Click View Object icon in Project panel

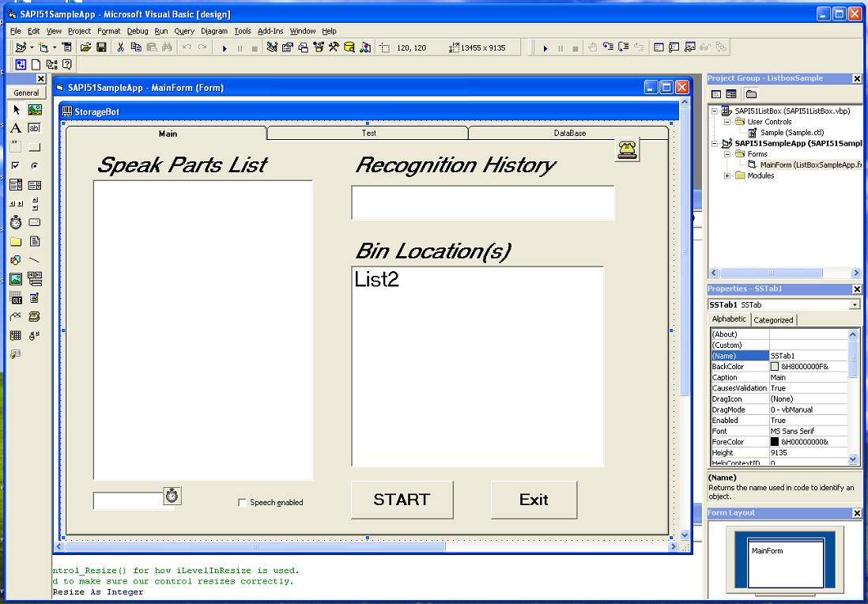point(731,94)
